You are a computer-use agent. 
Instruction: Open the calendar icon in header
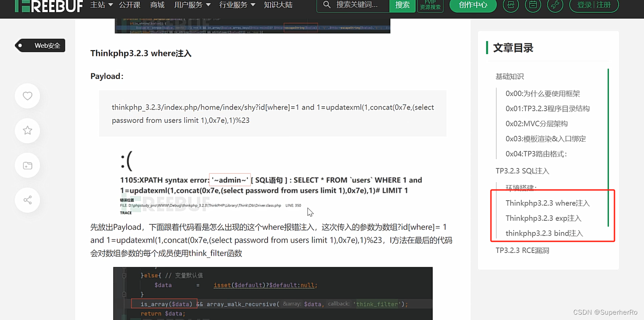click(x=533, y=5)
